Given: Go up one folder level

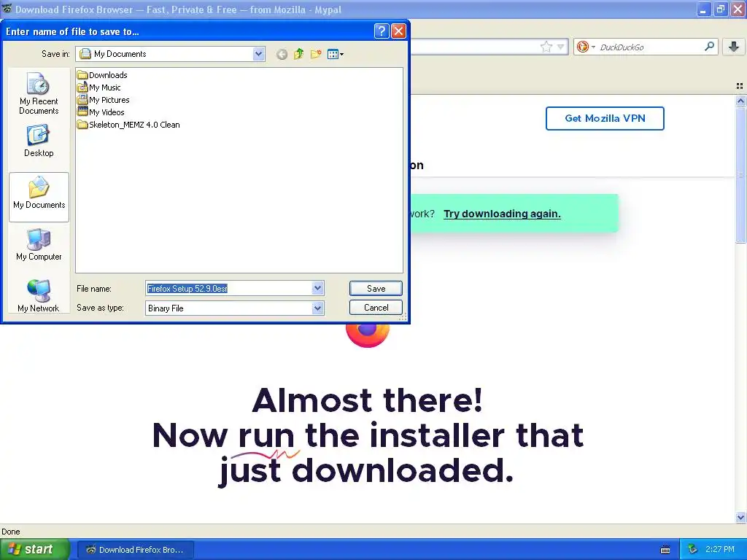Looking at the screenshot, I should pos(298,54).
